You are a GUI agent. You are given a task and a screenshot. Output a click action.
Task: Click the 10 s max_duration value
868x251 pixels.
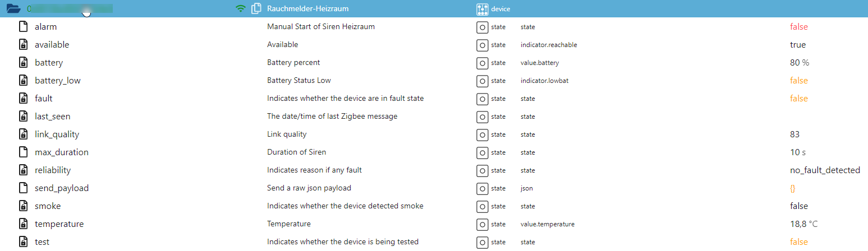pyautogui.click(x=797, y=152)
